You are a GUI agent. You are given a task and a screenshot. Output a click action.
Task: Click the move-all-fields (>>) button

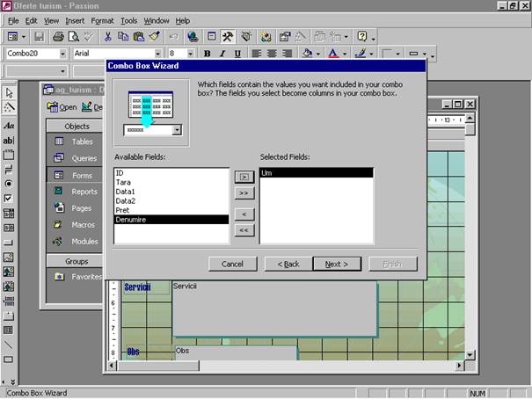point(244,193)
